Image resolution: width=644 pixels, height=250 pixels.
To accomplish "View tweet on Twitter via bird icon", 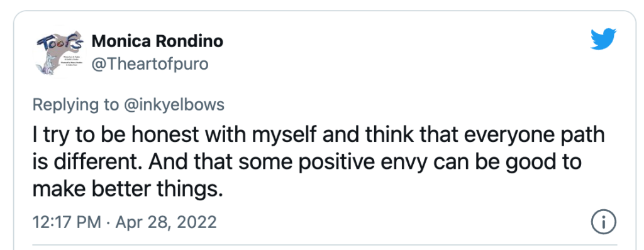I will pos(603,39).
